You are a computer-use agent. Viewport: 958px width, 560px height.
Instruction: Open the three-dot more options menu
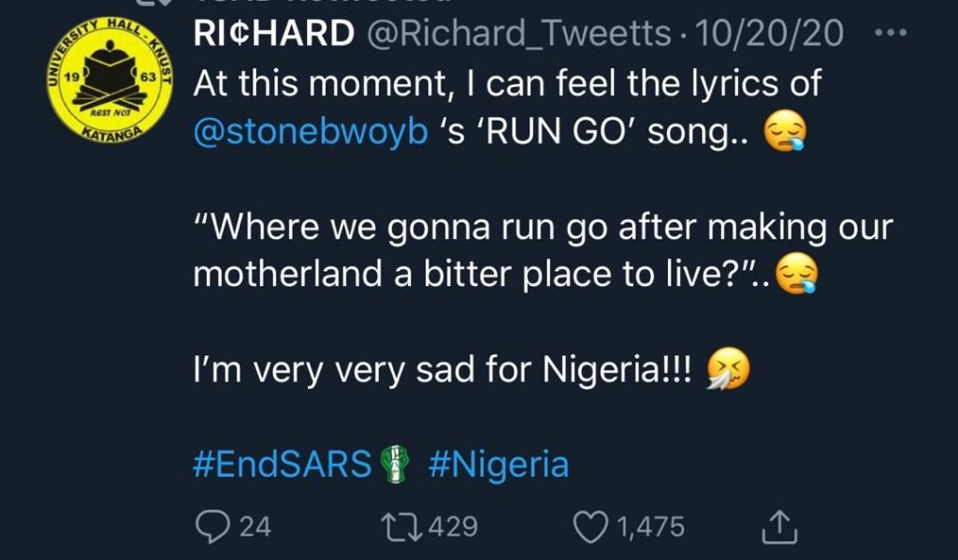(891, 33)
